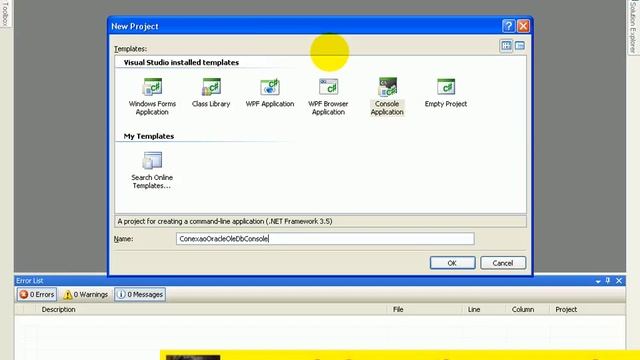Click the command-line application description text
The height and width of the screenshot is (360, 640).
pyautogui.click(x=225, y=221)
